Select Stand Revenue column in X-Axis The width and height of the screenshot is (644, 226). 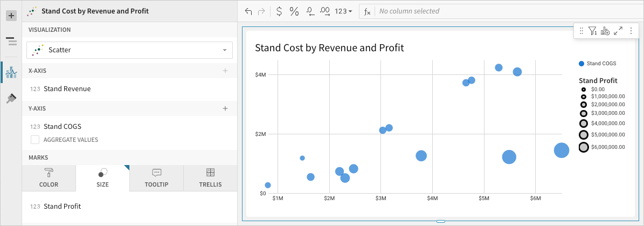(67, 89)
